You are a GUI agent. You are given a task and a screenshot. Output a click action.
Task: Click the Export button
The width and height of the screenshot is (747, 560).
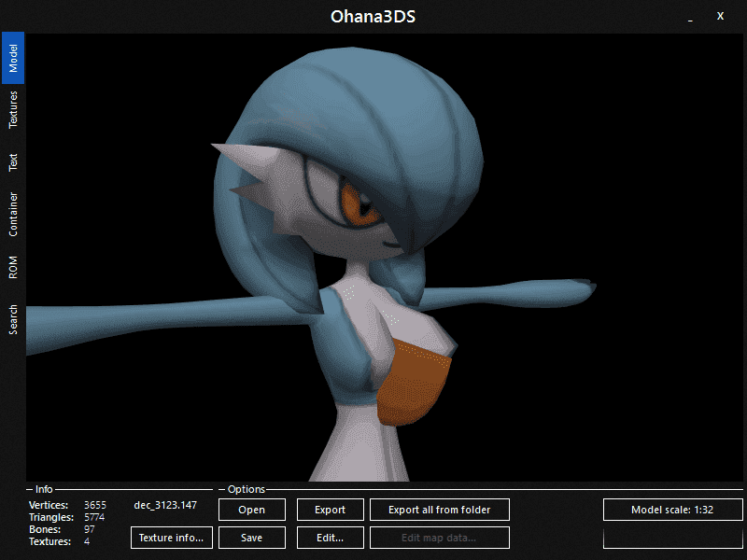point(331,510)
